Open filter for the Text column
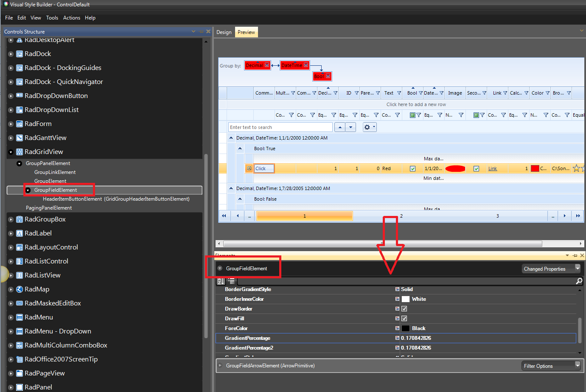The height and width of the screenshot is (392, 586). pyautogui.click(x=399, y=93)
